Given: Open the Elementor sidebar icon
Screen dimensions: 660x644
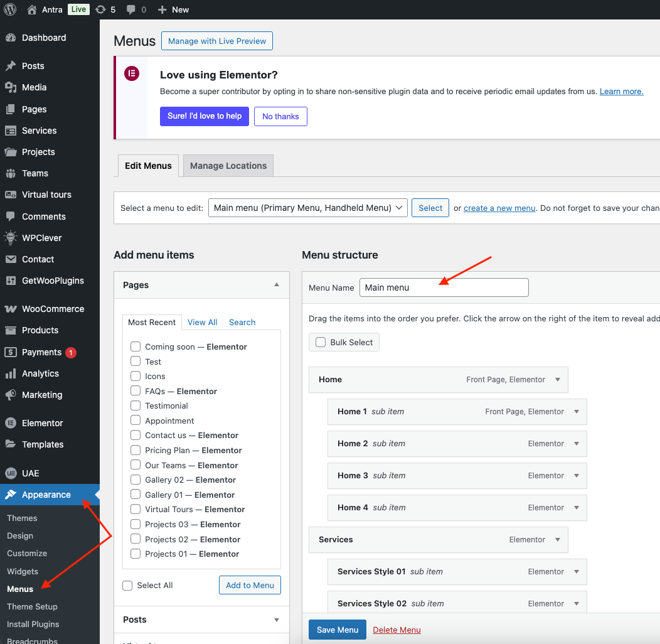Looking at the screenshot, I should click(x=11, y=423).
